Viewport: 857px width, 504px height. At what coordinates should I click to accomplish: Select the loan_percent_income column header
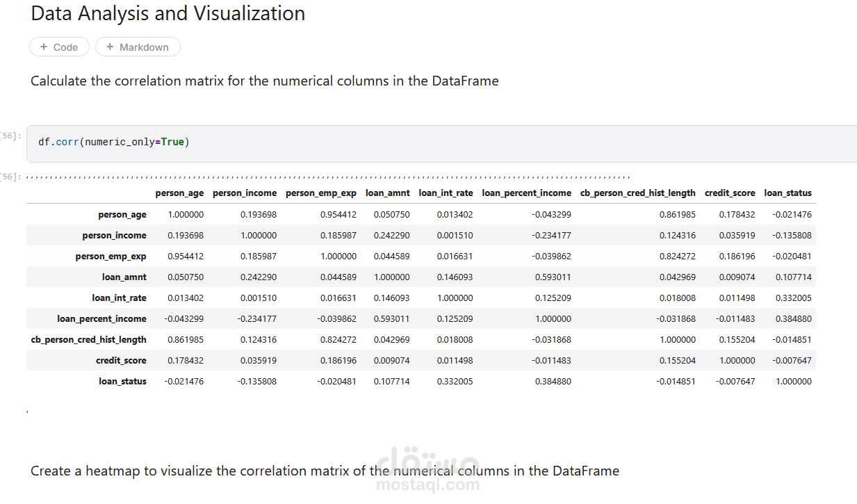[527, 193]
